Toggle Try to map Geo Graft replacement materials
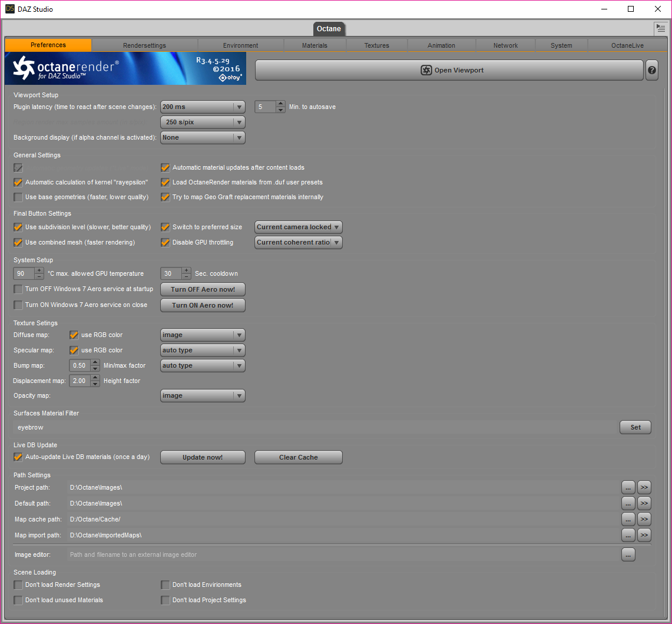This screenshot has height=624, width=672. point(165,197)
